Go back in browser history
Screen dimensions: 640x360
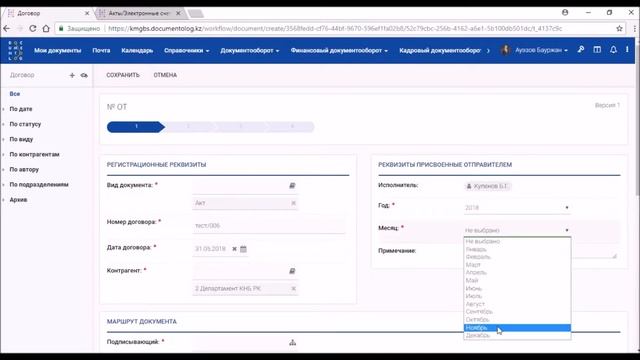[x=7, y=29]
